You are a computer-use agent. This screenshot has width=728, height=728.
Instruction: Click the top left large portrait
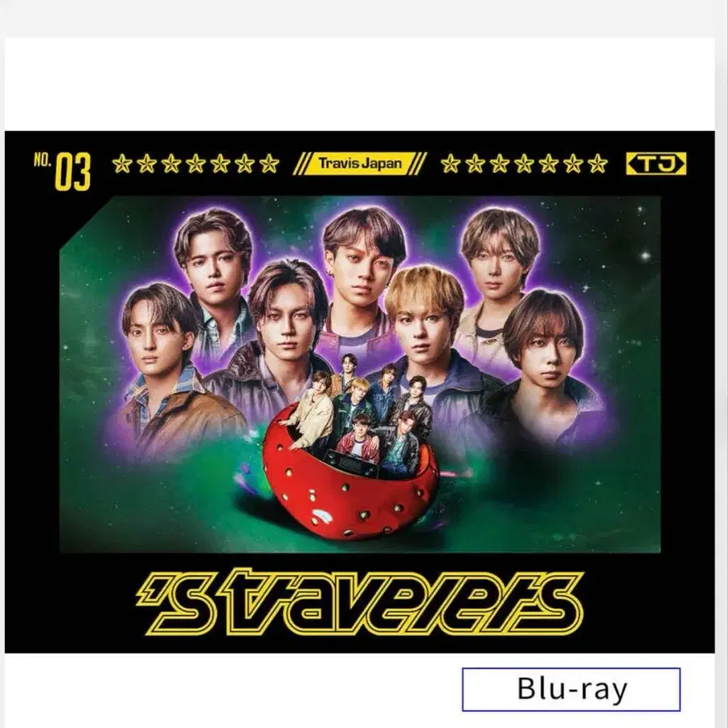point(214,260)
